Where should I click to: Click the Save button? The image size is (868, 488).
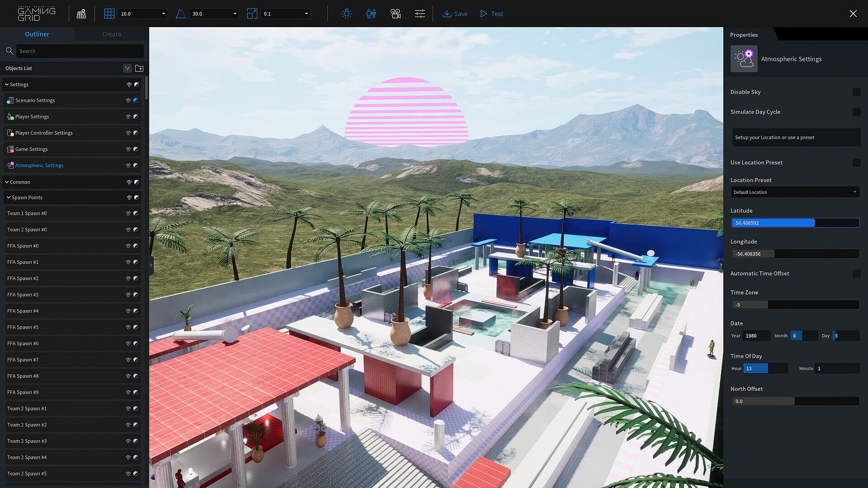coord(455,14)
